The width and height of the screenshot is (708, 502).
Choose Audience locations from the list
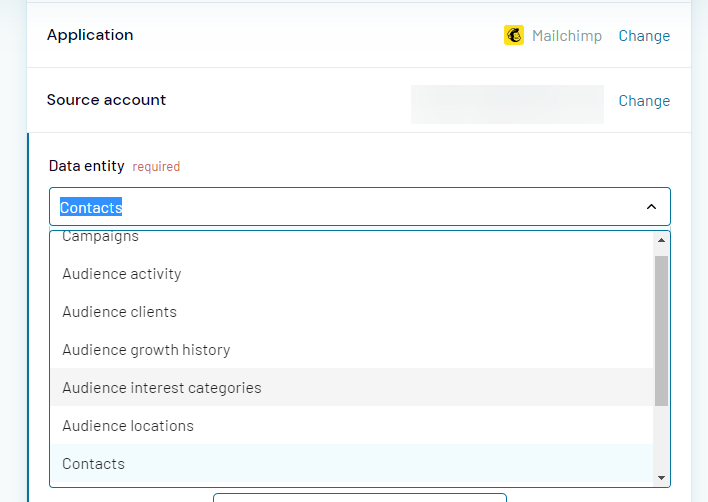[x=128, y=426]
